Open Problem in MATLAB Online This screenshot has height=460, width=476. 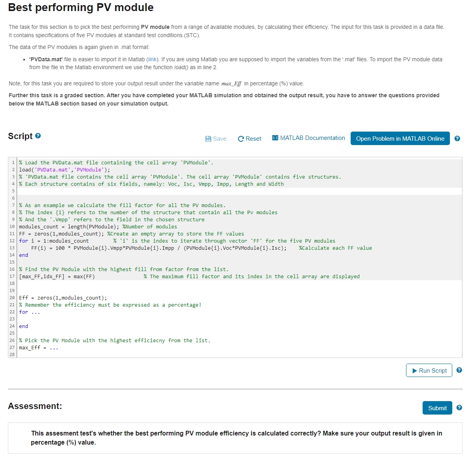pyautogui.click(x=400, y=139)
